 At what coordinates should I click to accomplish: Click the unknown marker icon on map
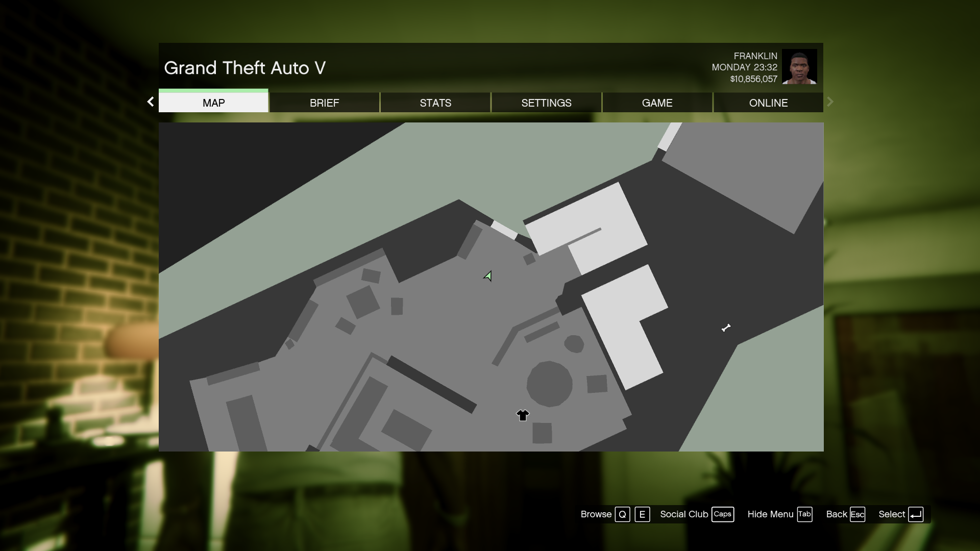point(726,328)
